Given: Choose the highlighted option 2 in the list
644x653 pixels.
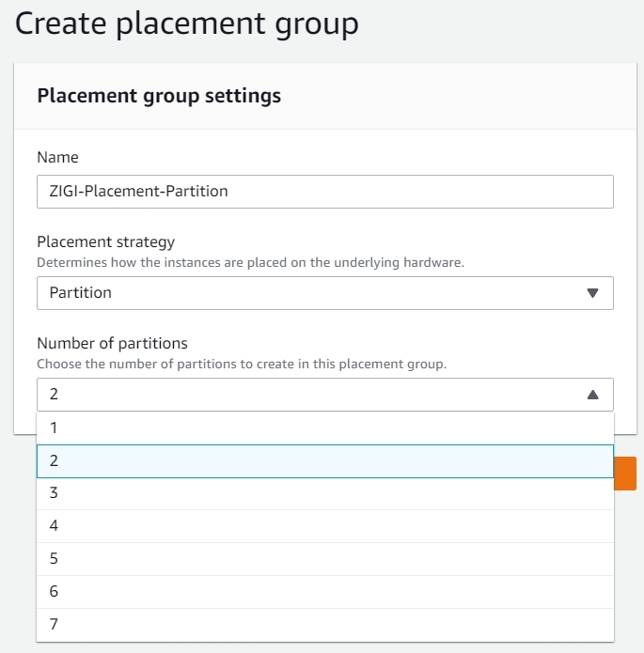Looking at the screenshot, I should (324, 460).
